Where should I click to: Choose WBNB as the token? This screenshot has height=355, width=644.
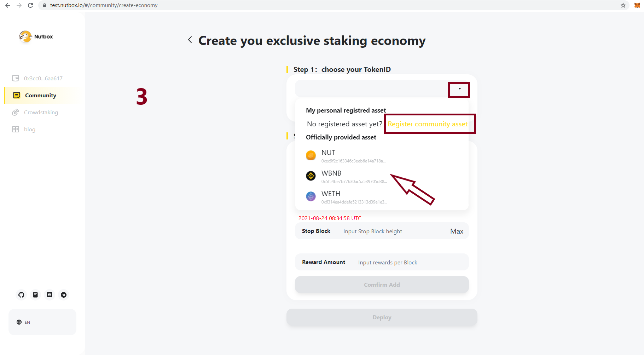[x=331, y=173]
